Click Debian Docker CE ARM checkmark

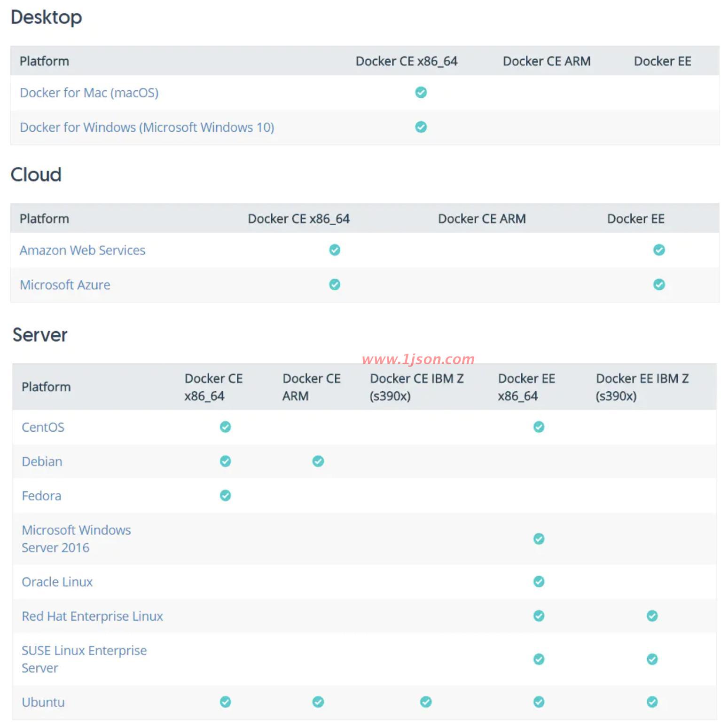coord(318,461)
